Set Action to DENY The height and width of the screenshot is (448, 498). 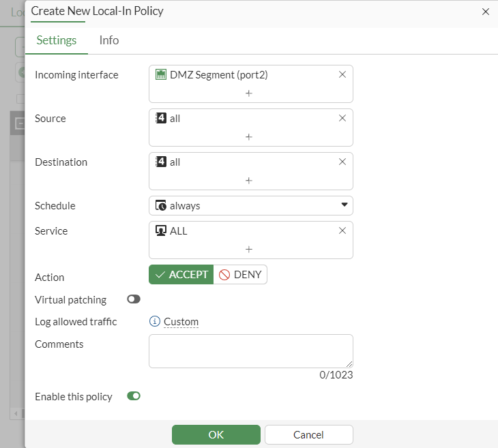pos(240,275)
